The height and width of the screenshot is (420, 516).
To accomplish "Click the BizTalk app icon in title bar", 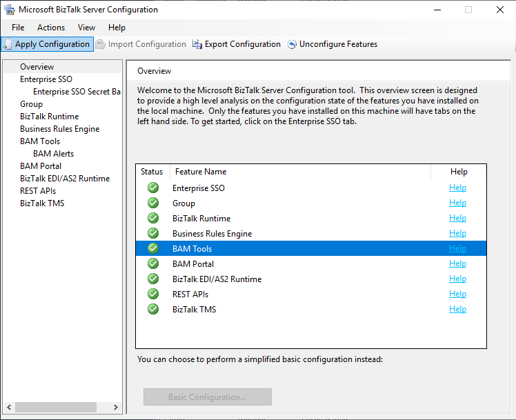I will (x=8, y=10).
